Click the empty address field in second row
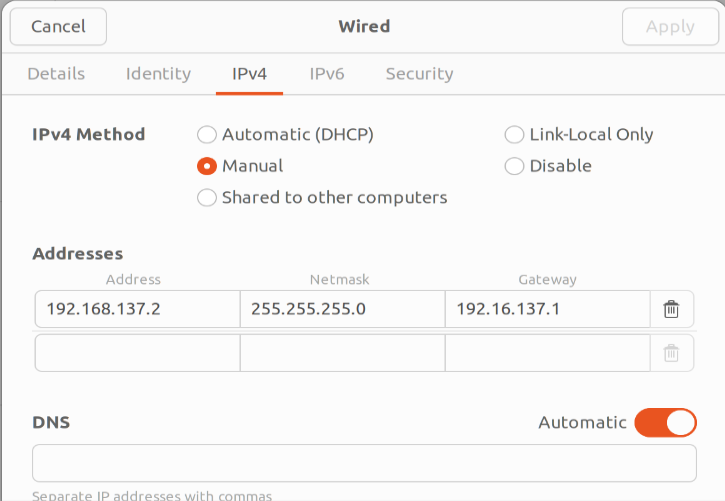This screenshot has height=501, width=725. [137, 353]
